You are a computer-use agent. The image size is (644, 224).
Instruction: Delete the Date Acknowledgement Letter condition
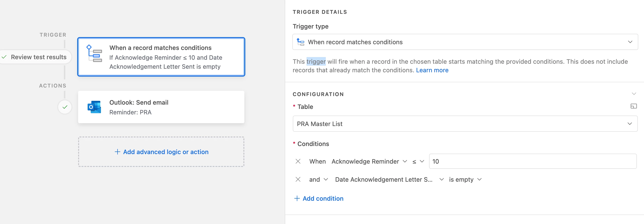(x=298, y=180)
